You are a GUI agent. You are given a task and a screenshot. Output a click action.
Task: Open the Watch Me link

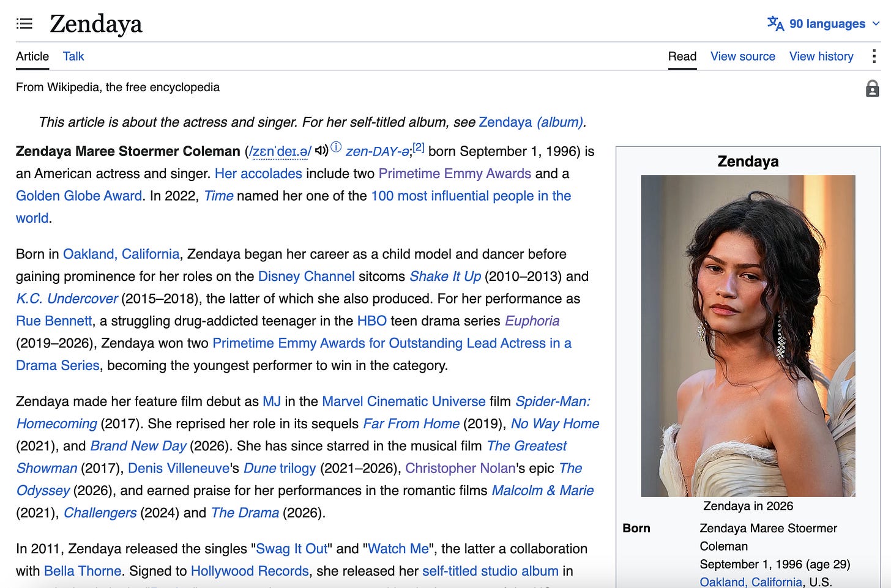pos(398,549)
